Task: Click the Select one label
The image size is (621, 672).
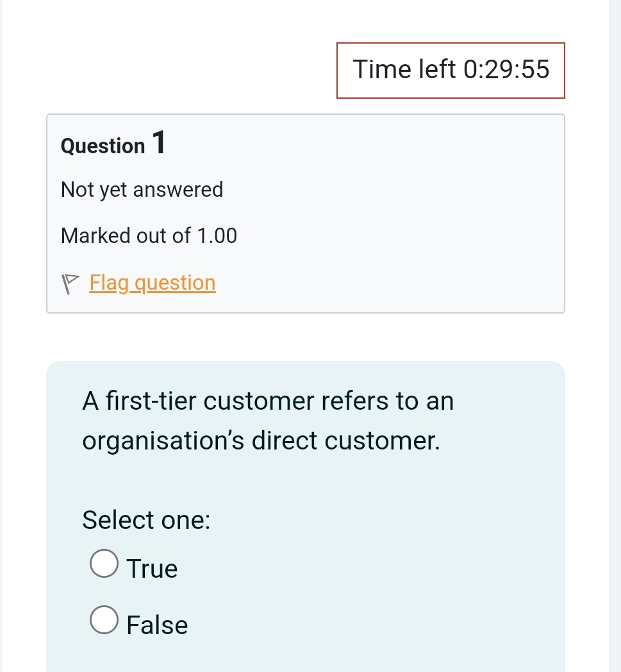Action: tap(145, 520)
